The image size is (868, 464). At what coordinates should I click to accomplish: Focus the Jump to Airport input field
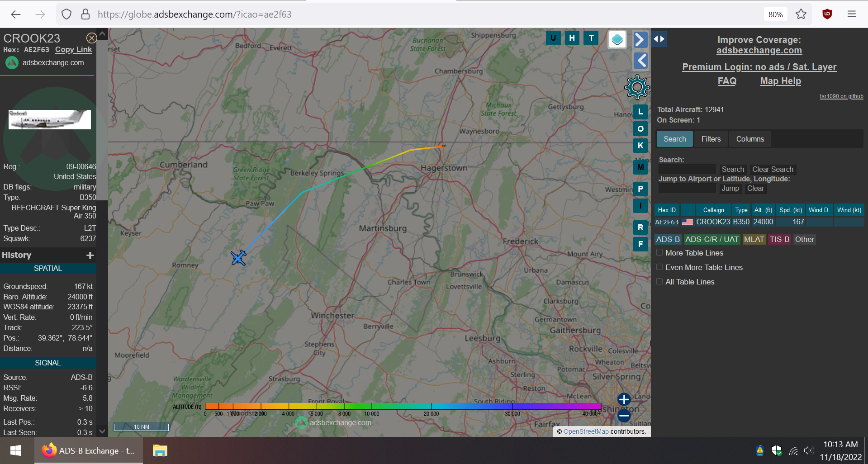click(x=687, y=188)
